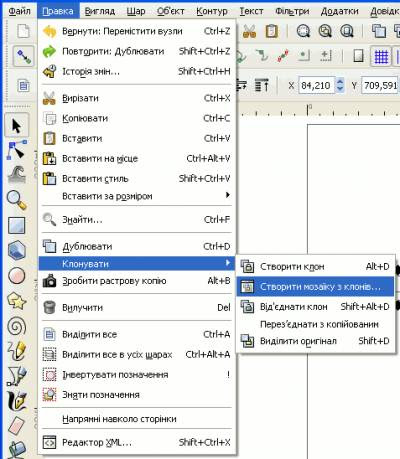Choose Виділити оригінал
Screen dimensions: 400x459
(x=315, y=341)
